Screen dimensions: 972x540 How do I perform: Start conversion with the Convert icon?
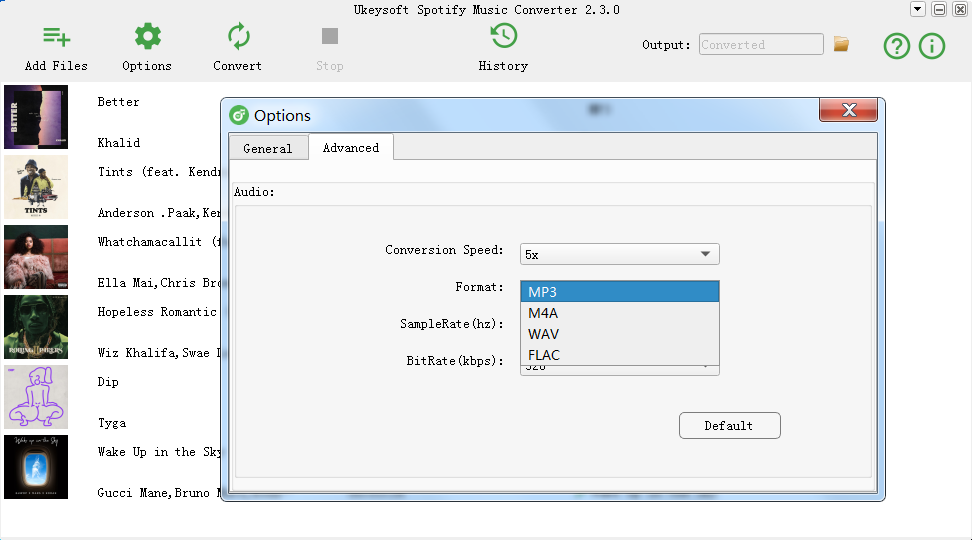tap(238, 37)
